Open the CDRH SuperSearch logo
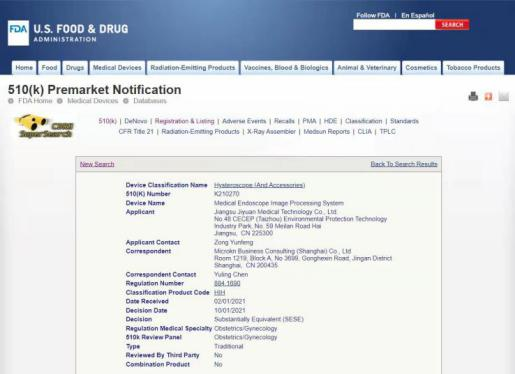Viewport: 515px width, 374px height. tap(44, 126)
